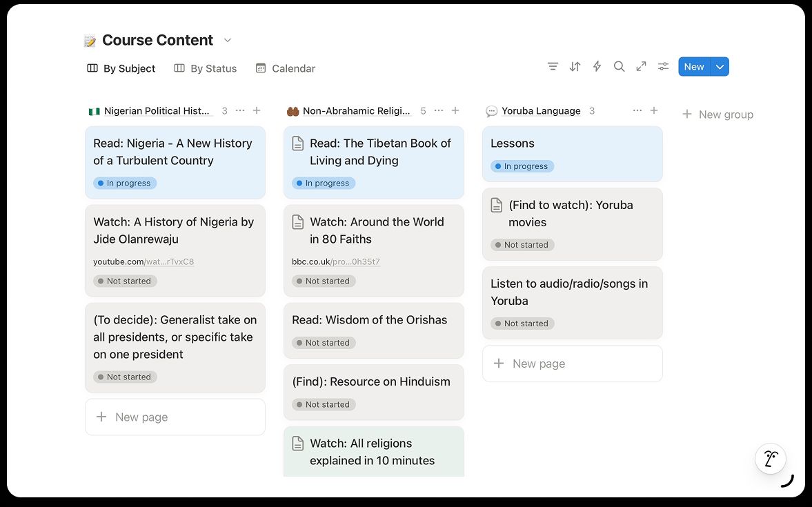Viewport: 812px width, 507px height.
Task: Open Nigerian Political History group options menu
Action: point(239,110)
